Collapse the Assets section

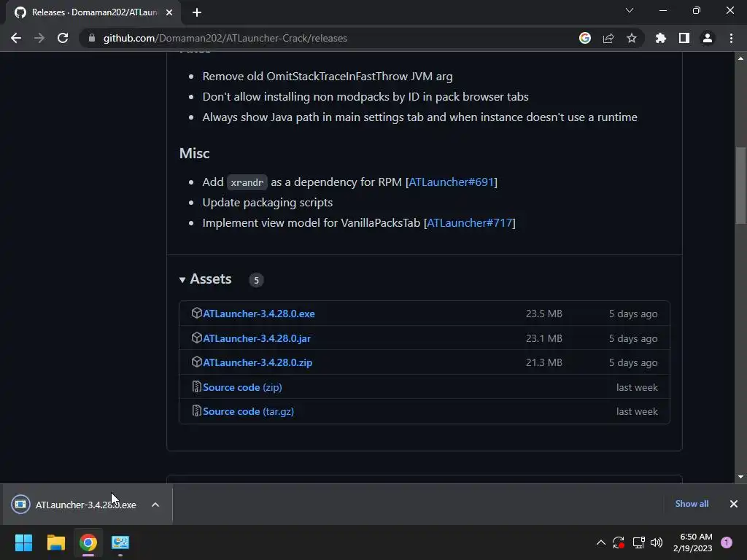point(205,279)
